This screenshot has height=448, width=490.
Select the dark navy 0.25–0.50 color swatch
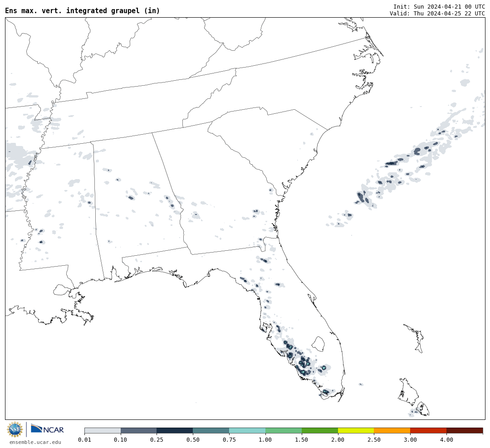(175, 430)
